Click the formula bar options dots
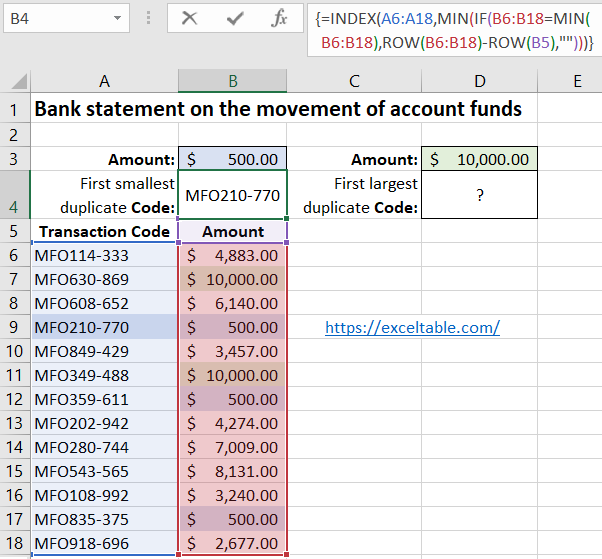Viewport: 602px width, 559px height. tap(148, 18)
